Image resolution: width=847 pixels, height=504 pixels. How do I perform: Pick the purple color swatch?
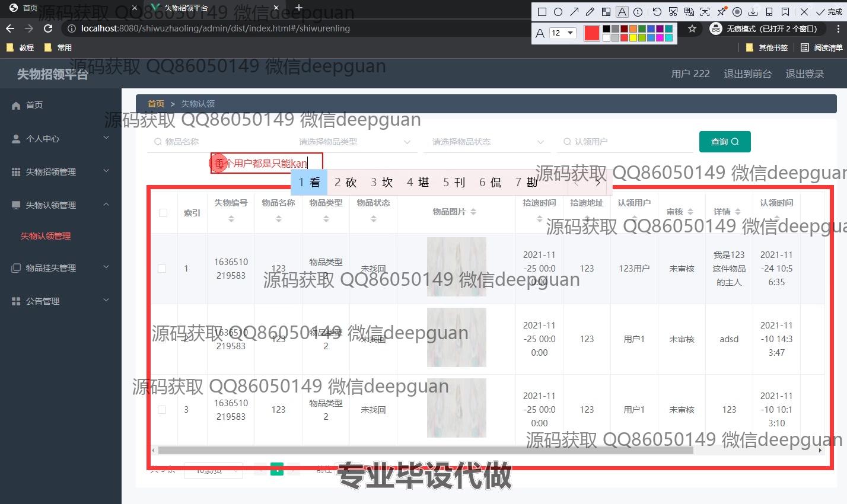tap(660, 28)
